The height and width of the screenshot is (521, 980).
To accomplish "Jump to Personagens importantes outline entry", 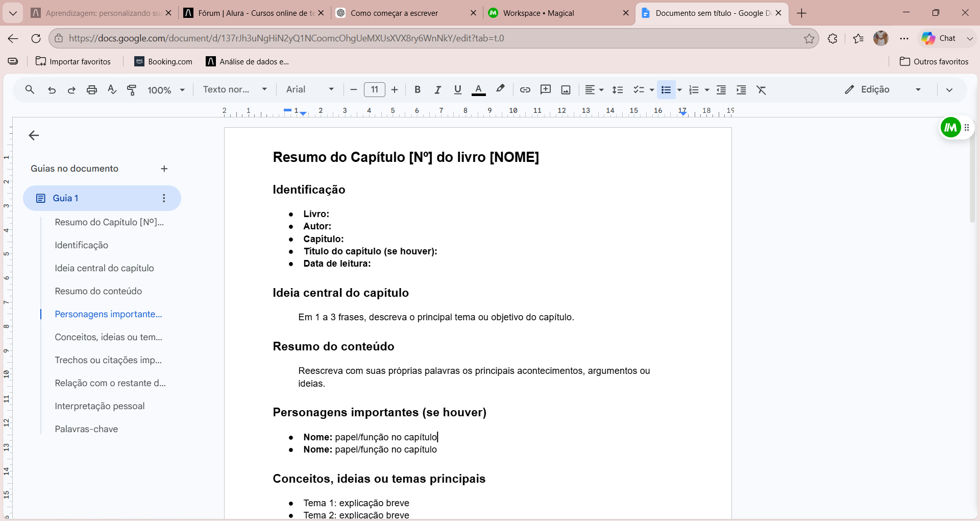I will coord(108,314).
